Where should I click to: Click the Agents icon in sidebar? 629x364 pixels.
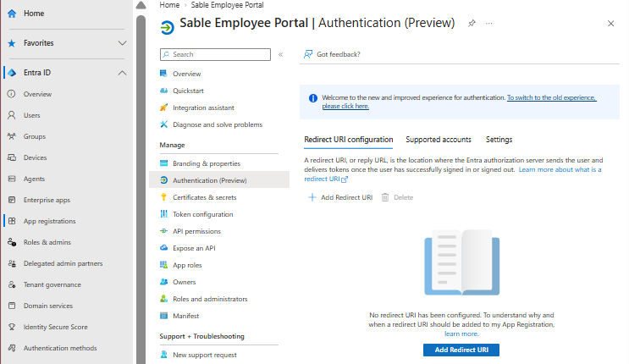coord(12,179)
